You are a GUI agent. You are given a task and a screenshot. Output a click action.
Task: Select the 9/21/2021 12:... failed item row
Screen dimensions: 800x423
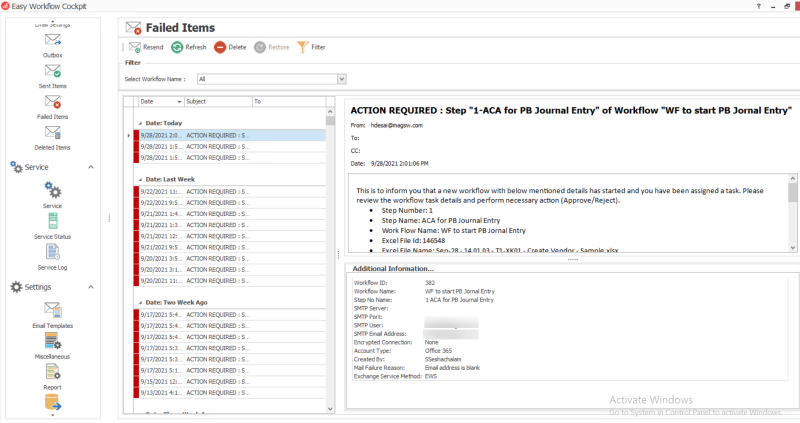click(230, 236)
